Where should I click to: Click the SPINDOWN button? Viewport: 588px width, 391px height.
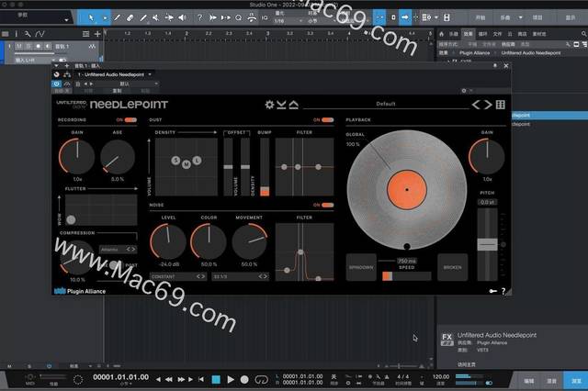click(361, 267)
